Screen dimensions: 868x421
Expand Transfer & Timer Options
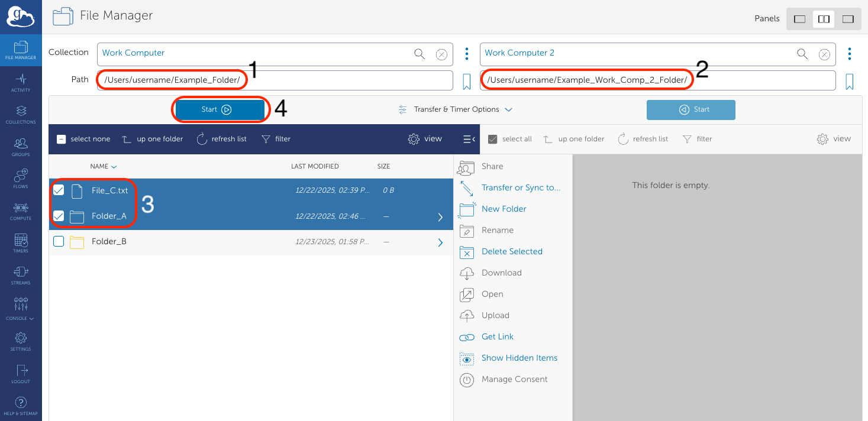(455, 109)
